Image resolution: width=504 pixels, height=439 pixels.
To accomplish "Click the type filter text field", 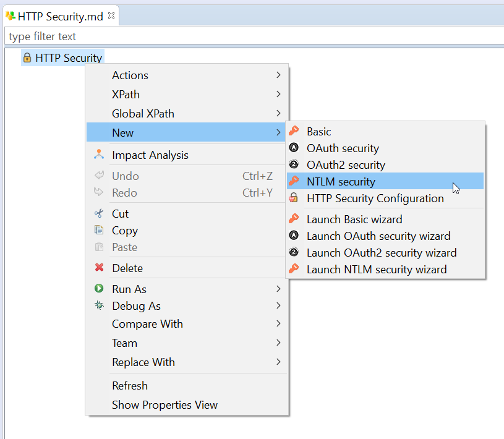I will click(x=254, y=36).
